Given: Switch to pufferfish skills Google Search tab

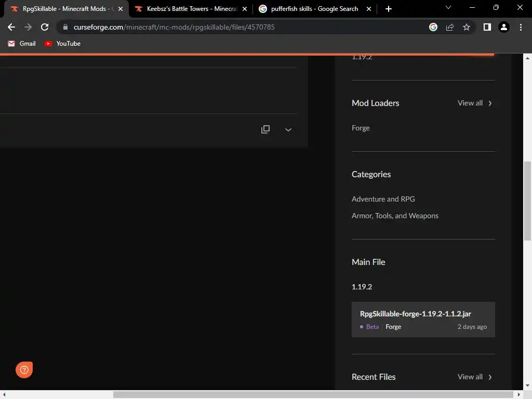Looking at the screenshot, I should point(314,9).
